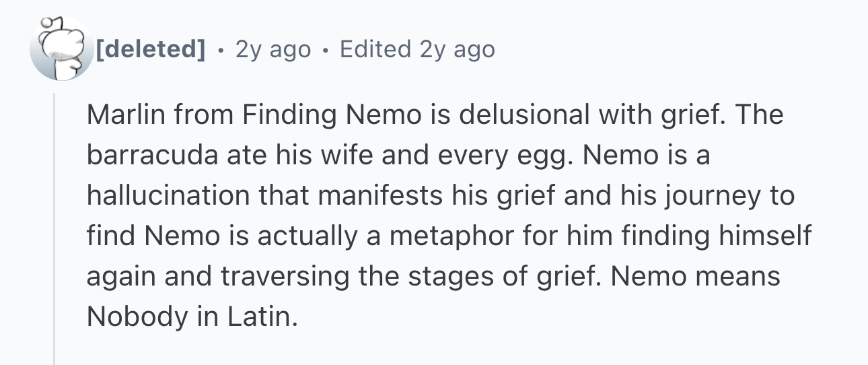Viewport: 868px width, 365px height.
Task: Collapse the comment using the vertical thread line
Action: coord(55,229)
